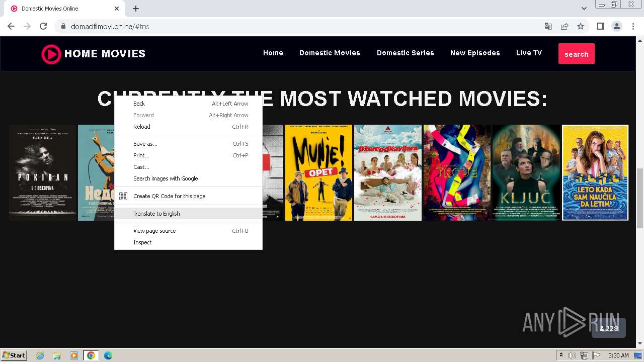Image resolution: width=644 pixels, height=362 pixels.
Task: Open the Troje movie poster
Action: point(457,172)
